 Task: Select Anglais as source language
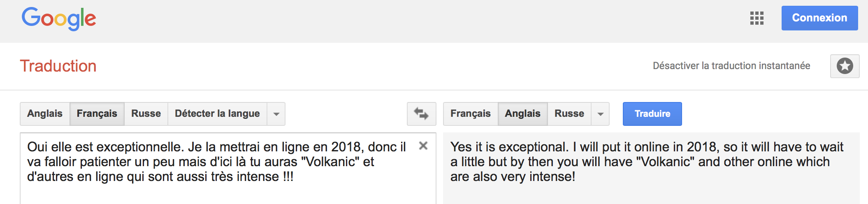tap(45, 114)
